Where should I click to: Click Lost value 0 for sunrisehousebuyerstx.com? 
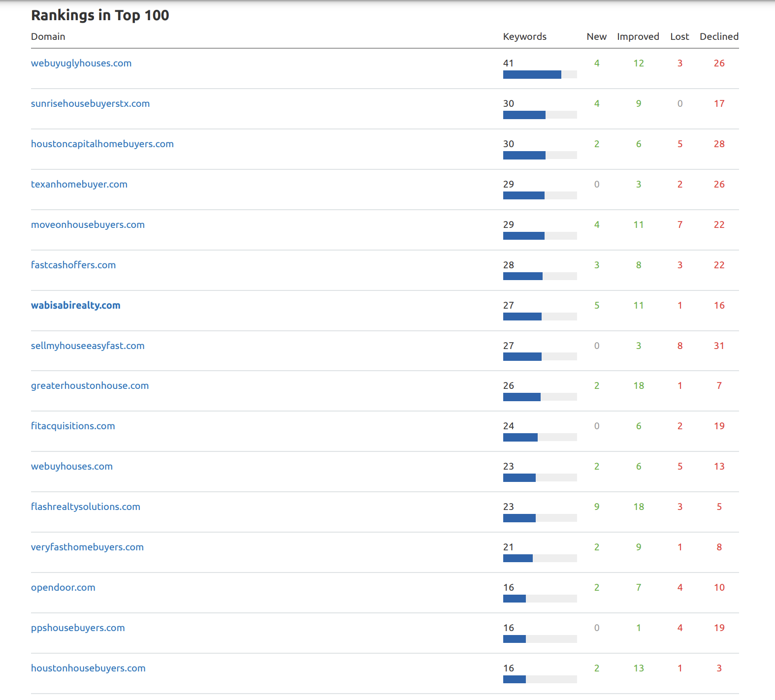click(680, 103)
